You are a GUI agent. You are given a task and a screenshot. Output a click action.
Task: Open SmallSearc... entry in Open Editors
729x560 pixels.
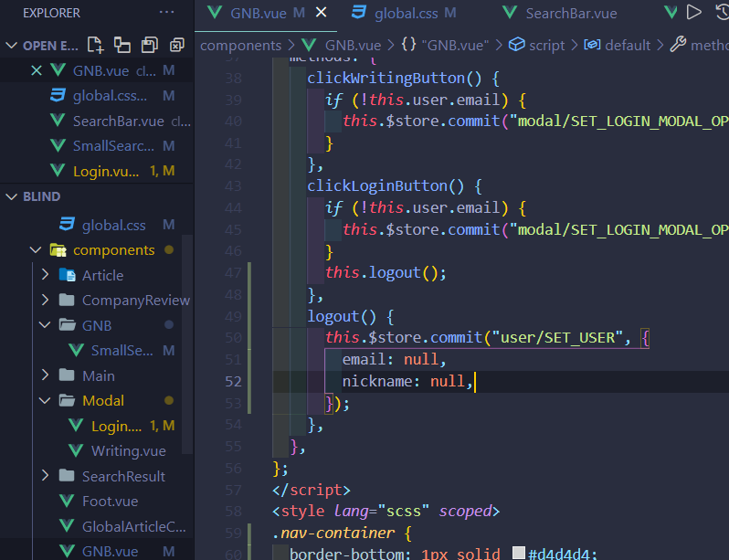pos(97,146)
